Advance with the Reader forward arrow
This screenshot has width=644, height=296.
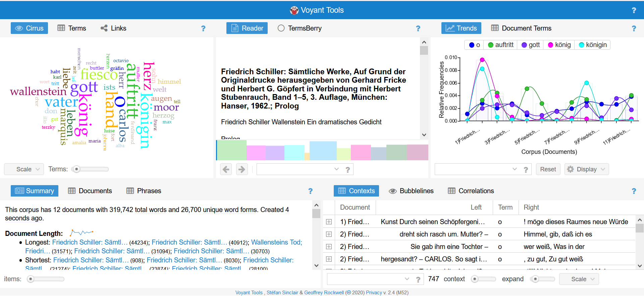point(241,169)
